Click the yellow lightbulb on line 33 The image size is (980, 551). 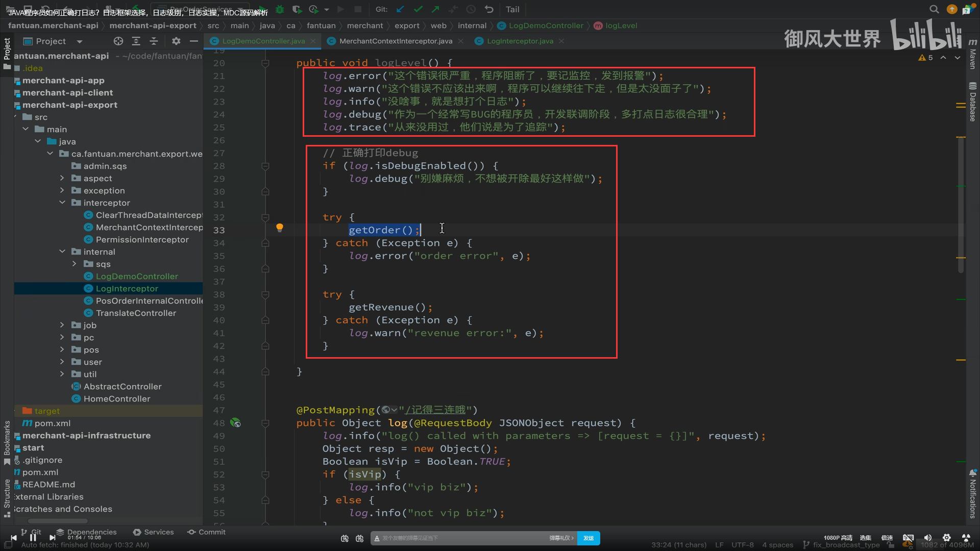(x=280, y=228)
